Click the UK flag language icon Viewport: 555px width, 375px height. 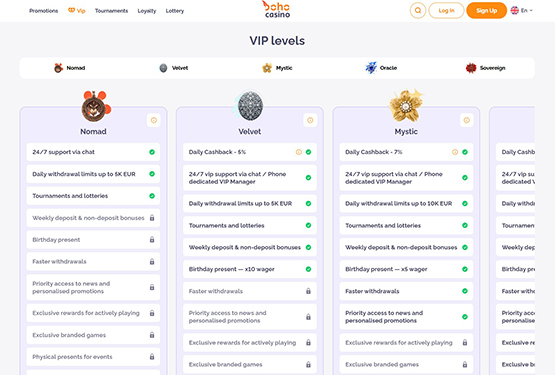pyautogui.click(x=515, y=11)
